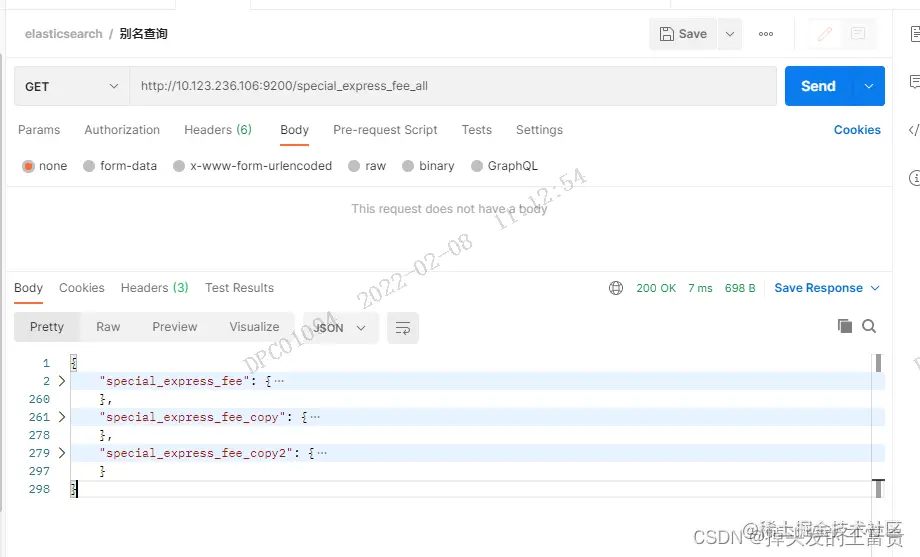920x557 pixels.
Task: Open the comments icon in the right sidebar
Action: 914,82
